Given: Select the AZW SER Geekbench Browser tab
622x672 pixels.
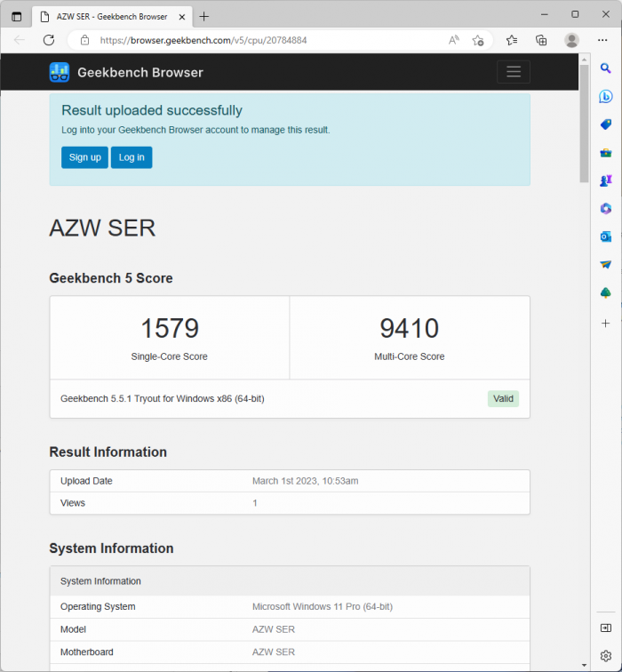Looking at the screenshot, I should [x=112, y=17].
